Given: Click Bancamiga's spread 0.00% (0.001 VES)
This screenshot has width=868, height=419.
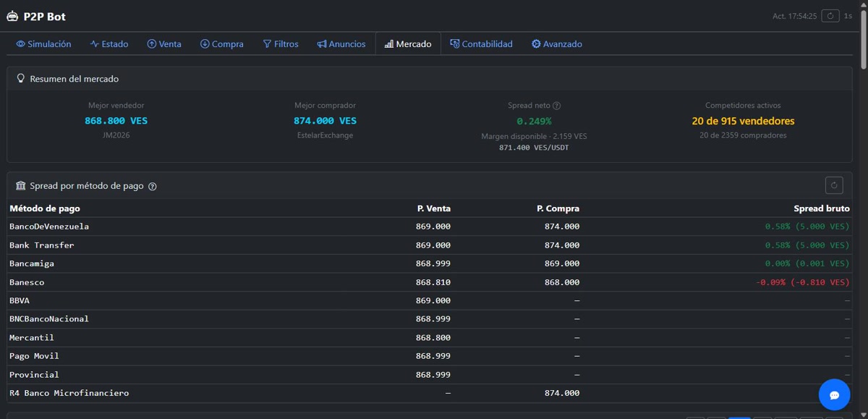Looking at the screenshot, I should [807, 263].
